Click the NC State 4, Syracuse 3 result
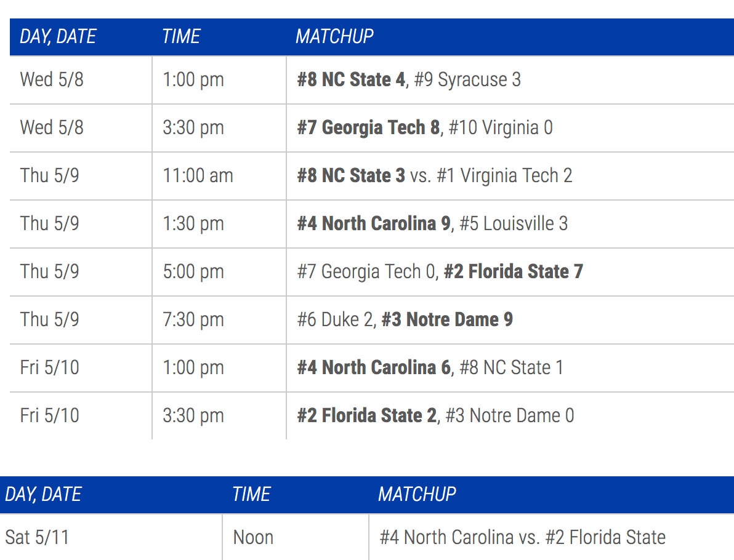 [409, 80]
